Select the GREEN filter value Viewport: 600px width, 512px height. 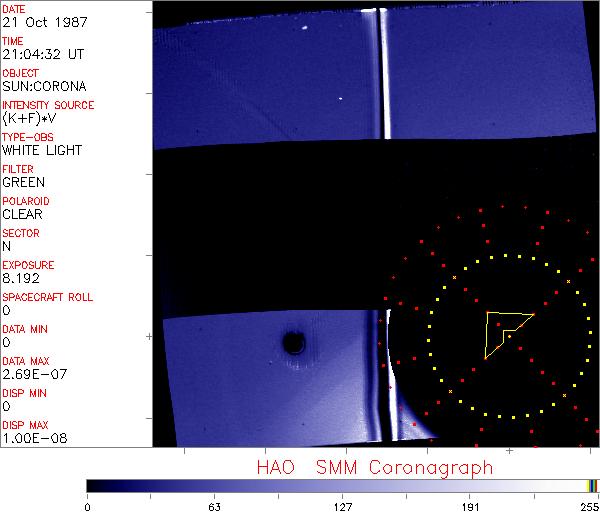(x=23, y=183)
